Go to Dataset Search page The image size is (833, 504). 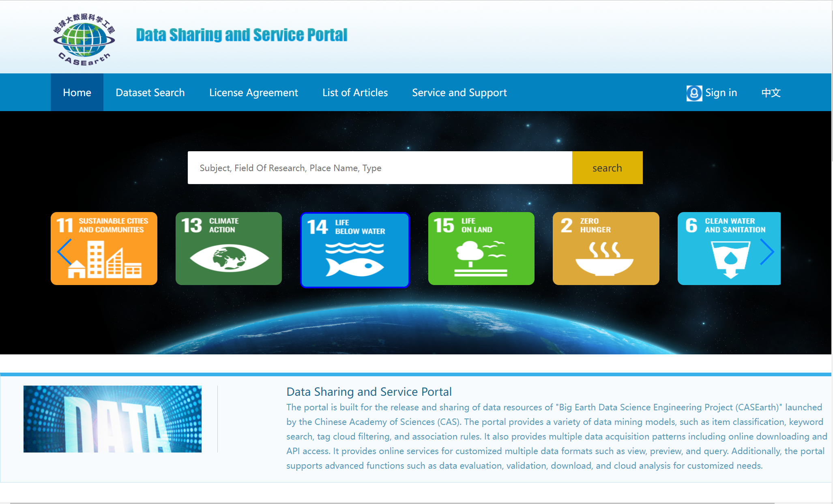click(150, 92)
